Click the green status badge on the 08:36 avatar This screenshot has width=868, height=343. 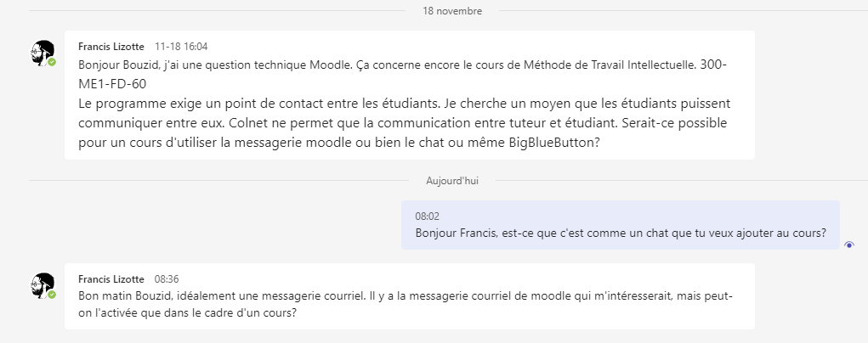coord(53,295)
